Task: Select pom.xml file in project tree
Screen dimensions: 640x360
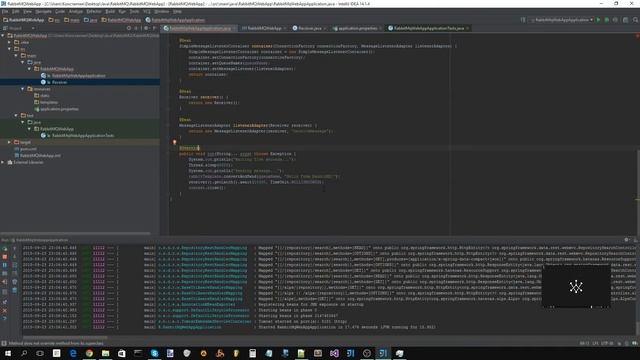Action: [28, 149]
